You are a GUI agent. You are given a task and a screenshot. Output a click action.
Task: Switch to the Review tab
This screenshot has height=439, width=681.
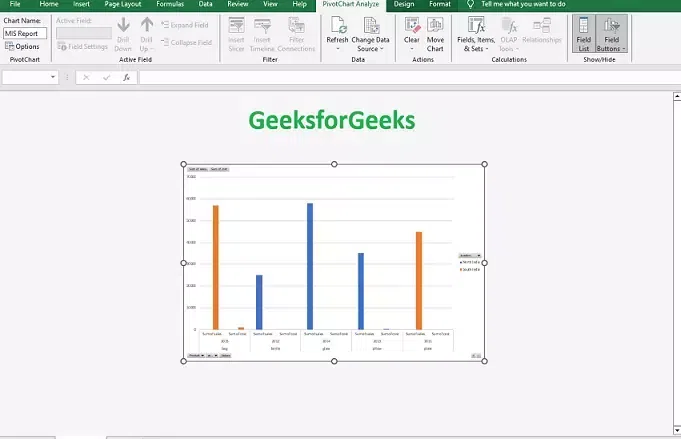pyautogui.click(x=238, y=4)
